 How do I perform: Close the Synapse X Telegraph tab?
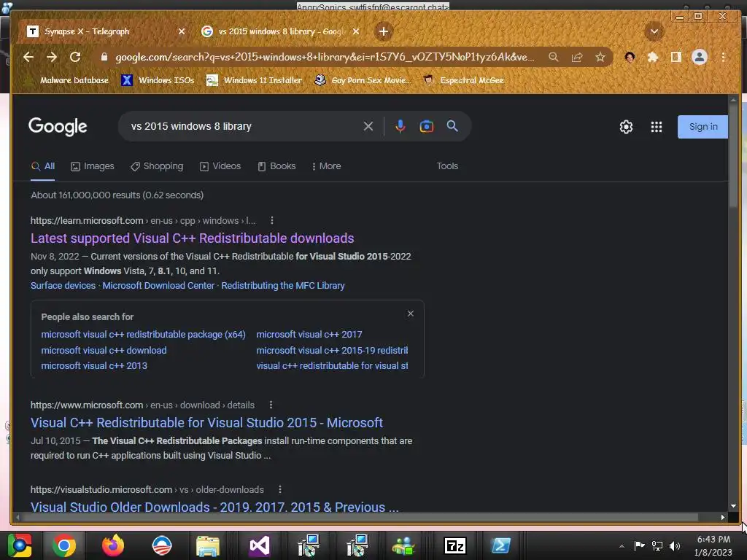tap(182, 31)
